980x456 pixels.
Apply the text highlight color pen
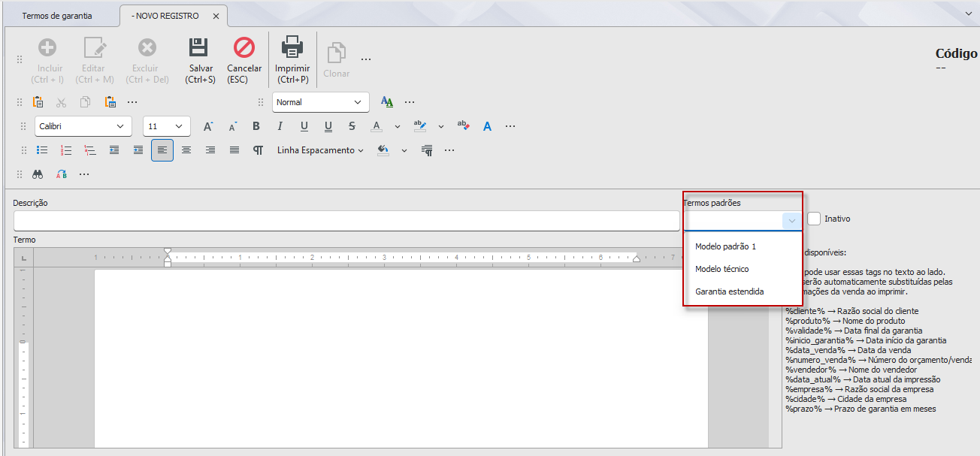click(420, 126)
